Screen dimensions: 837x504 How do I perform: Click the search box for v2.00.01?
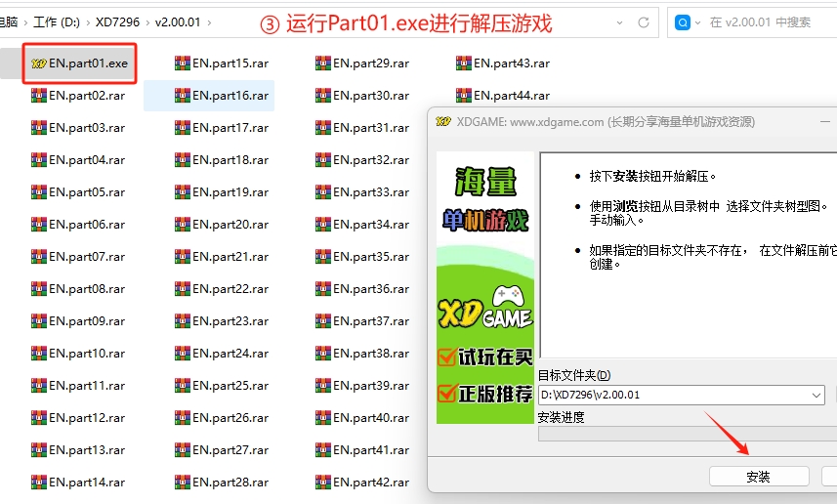point(762,21)
